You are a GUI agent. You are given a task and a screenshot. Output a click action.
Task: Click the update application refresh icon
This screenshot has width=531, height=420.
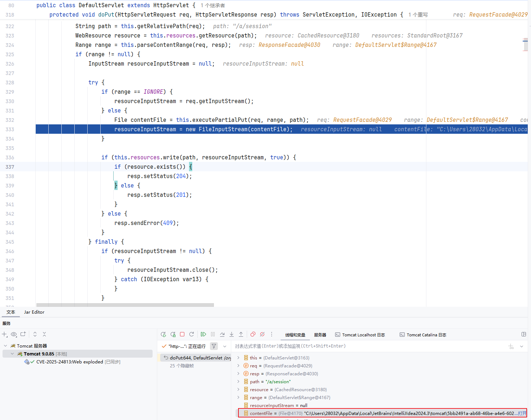click(x=192, y=334)
